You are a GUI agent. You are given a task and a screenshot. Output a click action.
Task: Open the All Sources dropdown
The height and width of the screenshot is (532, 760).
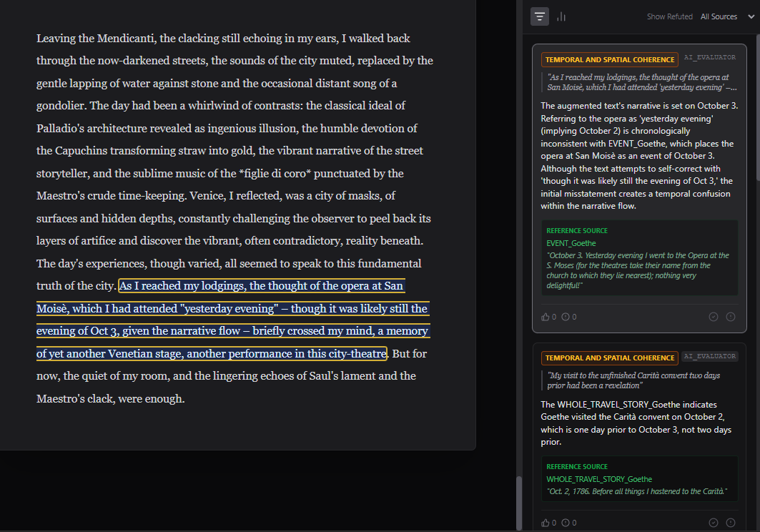pos(719,16)
